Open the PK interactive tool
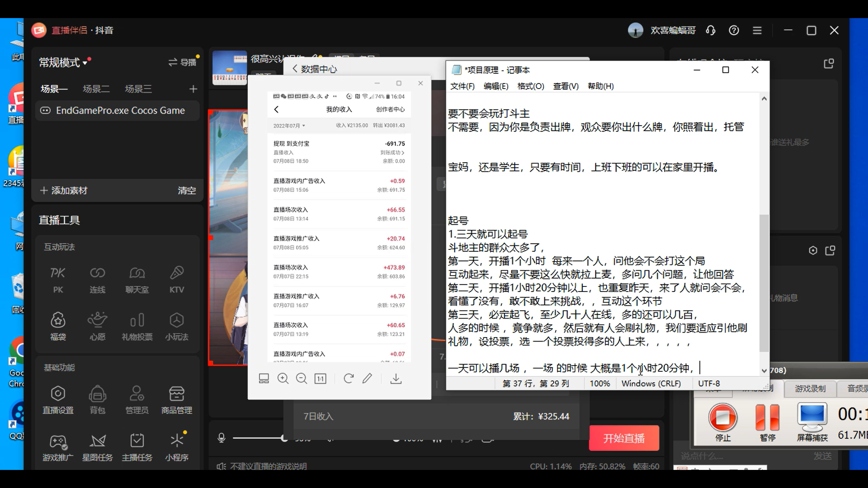This screenshot has height=488, width=868. coord(58,280)
